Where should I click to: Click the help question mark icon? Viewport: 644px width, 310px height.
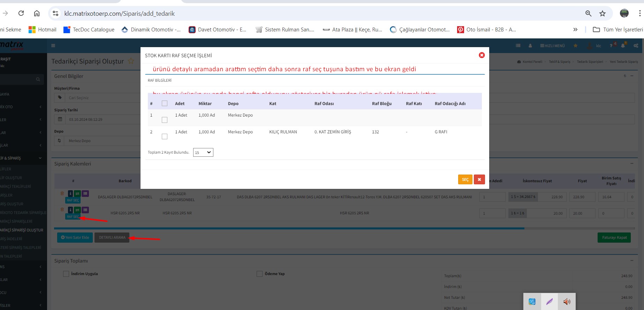[x=611, y=46]
